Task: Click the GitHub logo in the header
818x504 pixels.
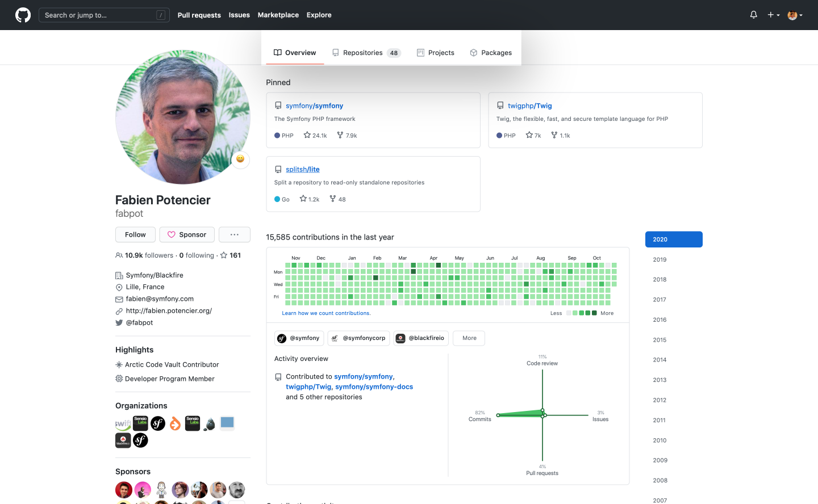Action: click(23, 15)
